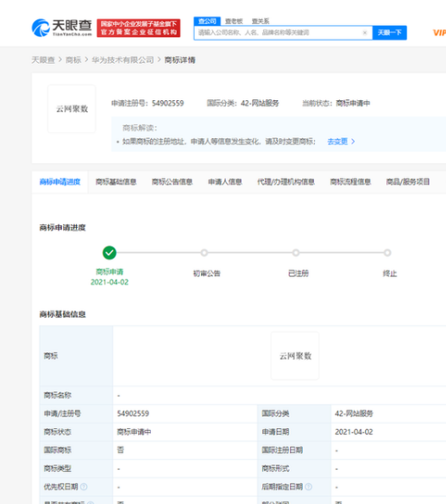The image size is (446, 504).
Task: Go to 商标 breadcrumb link
Action: pyautogui.click(x=73, y=60)
